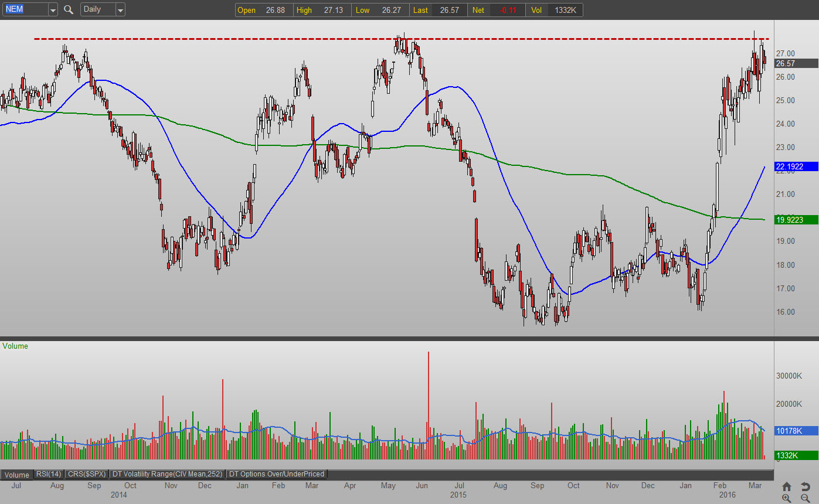Click the blue 10178K volume average label

pos(796,431)
